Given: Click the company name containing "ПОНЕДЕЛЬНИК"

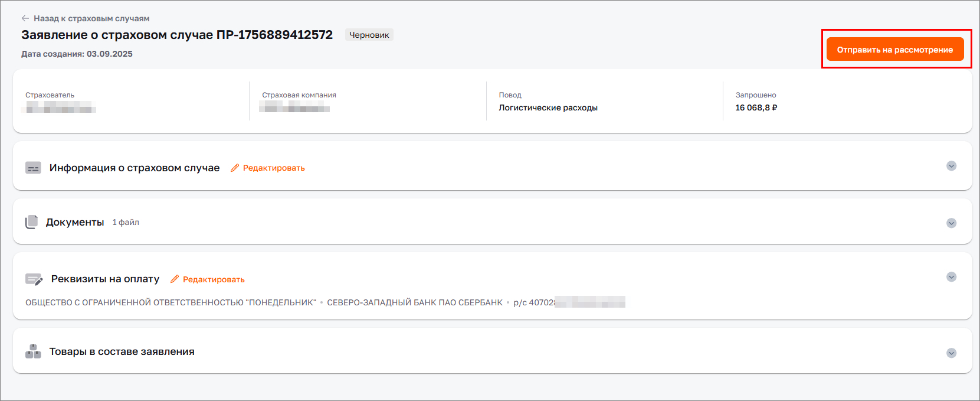Looking at the screenshot, I should (x=171, y=302).
